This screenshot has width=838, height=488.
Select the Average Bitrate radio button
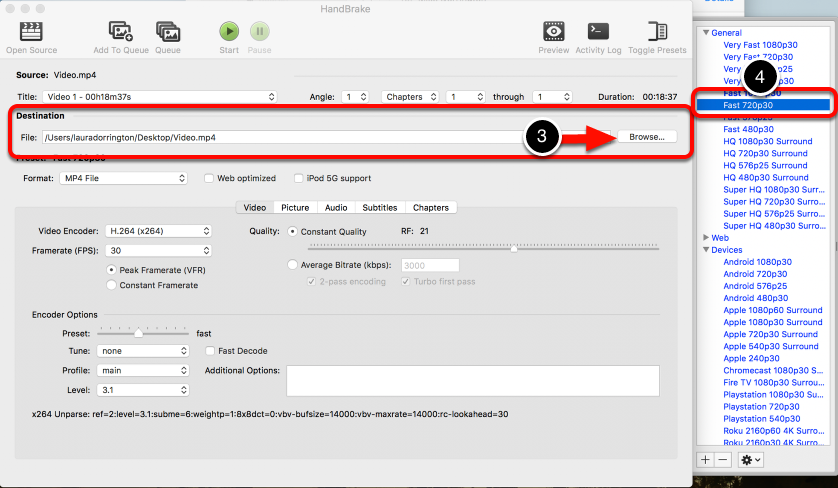tap(292, 265)
